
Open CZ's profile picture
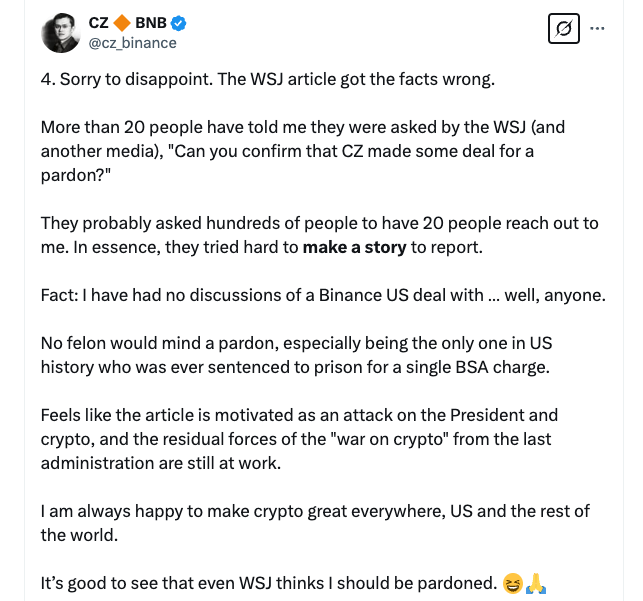click(61, 33)
